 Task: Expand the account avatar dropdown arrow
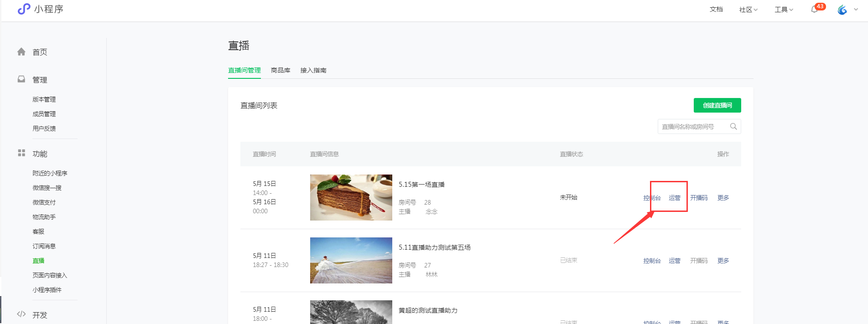pos(856,10)
